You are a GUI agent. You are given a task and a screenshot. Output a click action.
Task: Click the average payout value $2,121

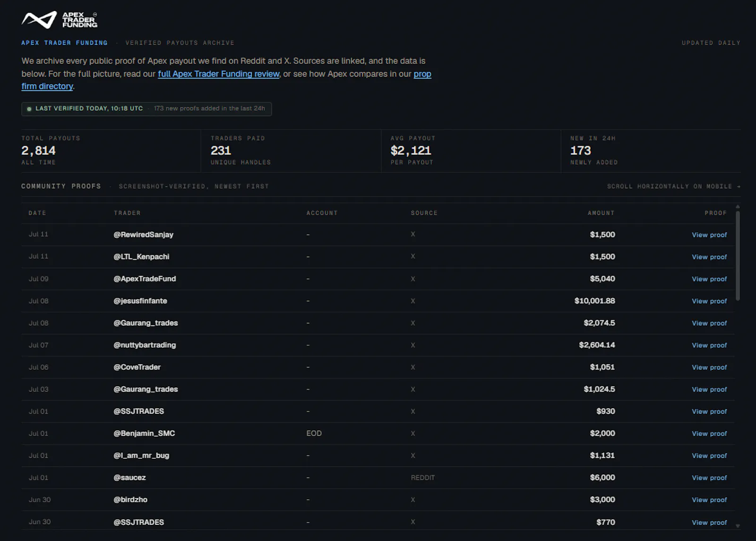[411, 151]
